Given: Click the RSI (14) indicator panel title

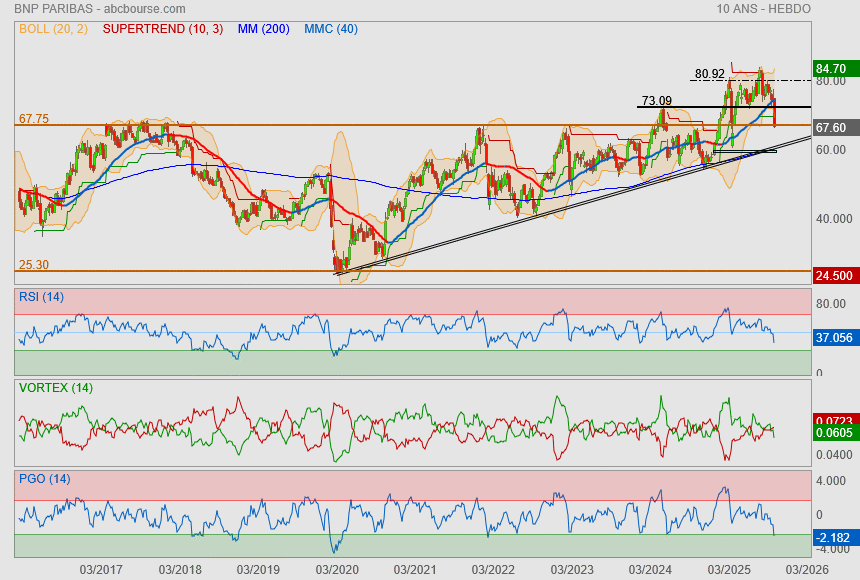Looking at the screenshot, I should [x=41, y=297].
